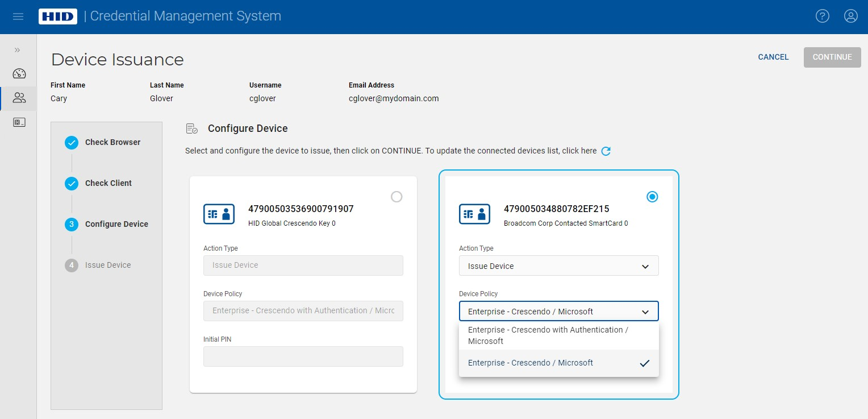Click the HID Global Crescendo Key 0 label

coord(292,223)
